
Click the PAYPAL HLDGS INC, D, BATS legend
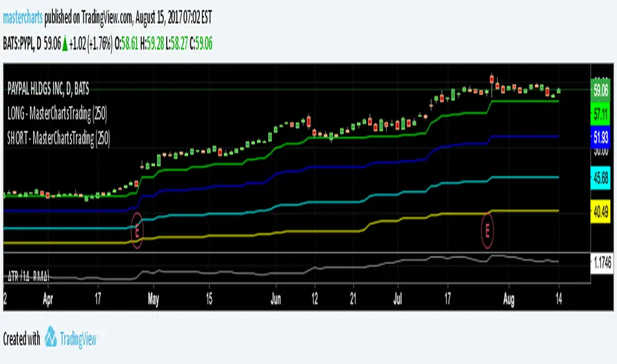coord(48,89)
